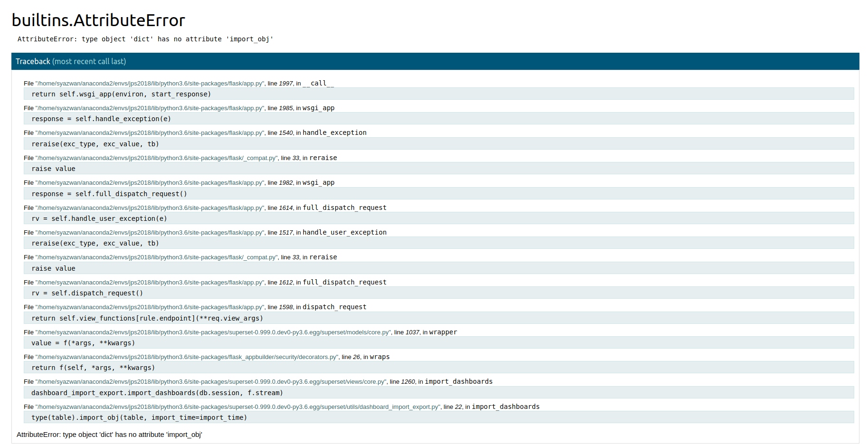The width and height of the screenshot is (868, 445).
Task: Open superset views/core.py frame line 1260
Action: [258, 381]
